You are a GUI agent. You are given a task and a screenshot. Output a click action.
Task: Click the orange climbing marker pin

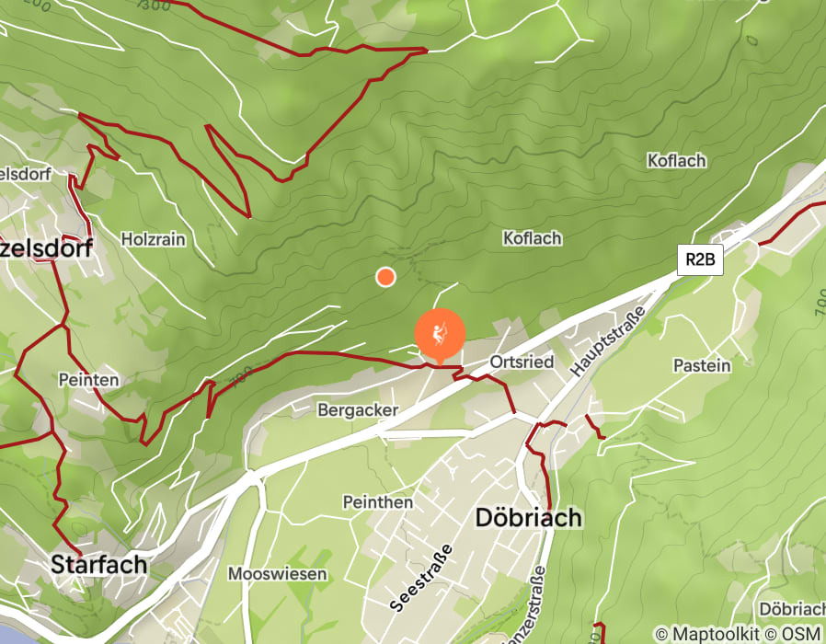pyautogui.click(x=440, y=335)
